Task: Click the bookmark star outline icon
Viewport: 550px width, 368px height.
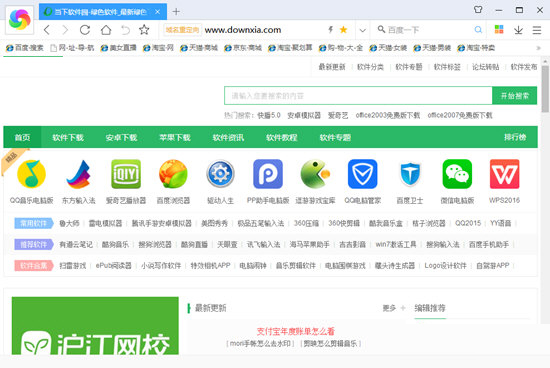Action: point(144,30)
